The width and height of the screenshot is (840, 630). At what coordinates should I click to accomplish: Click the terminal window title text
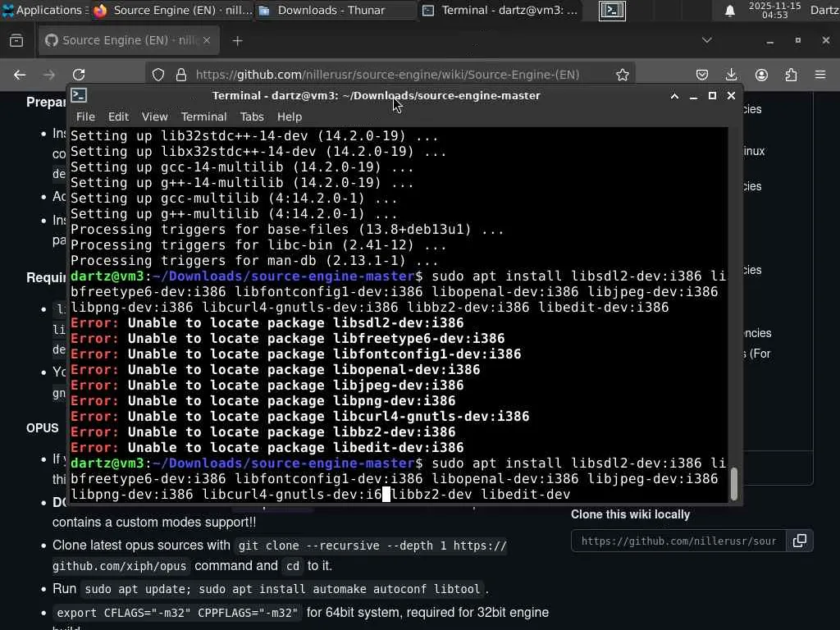[x=376, y=95]
